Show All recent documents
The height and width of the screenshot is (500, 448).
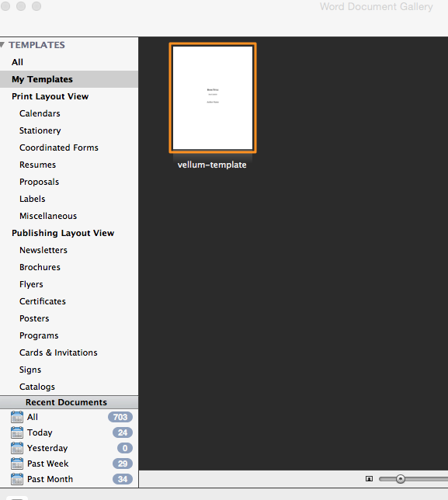(32, 417)
